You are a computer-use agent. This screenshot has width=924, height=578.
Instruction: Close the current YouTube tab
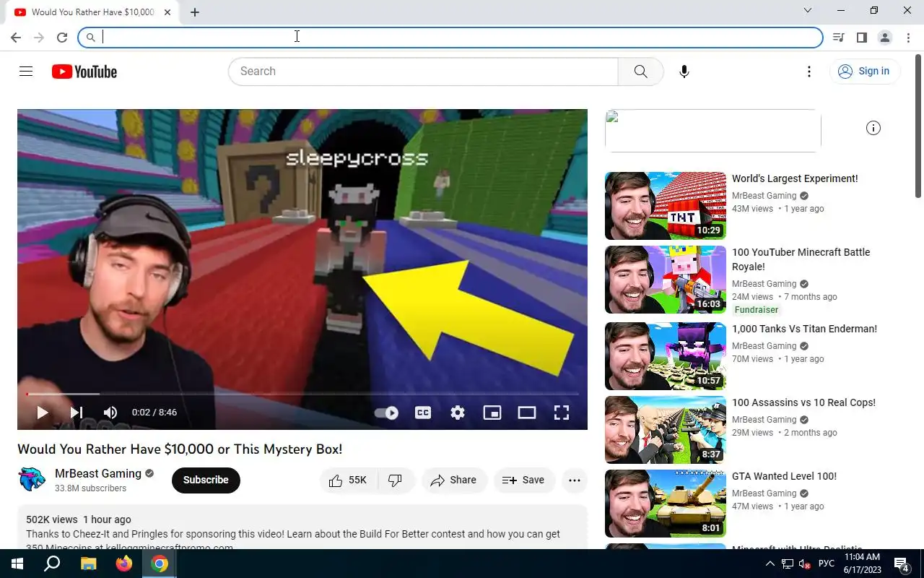click(168, 12)
